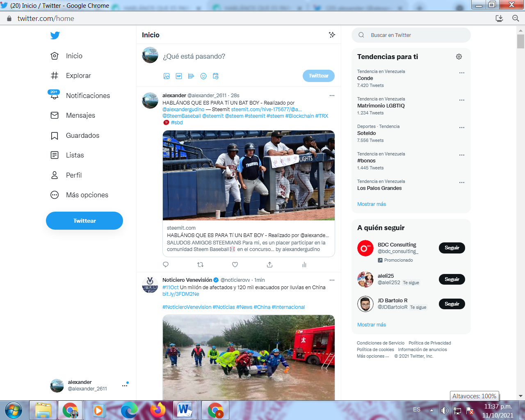Open the @alexandergudino mention link

[183, 110]
